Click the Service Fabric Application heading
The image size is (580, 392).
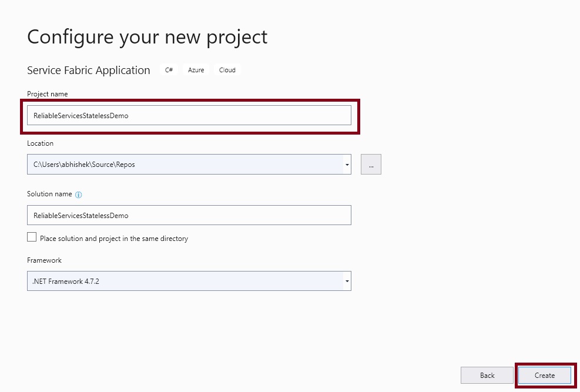88,70
